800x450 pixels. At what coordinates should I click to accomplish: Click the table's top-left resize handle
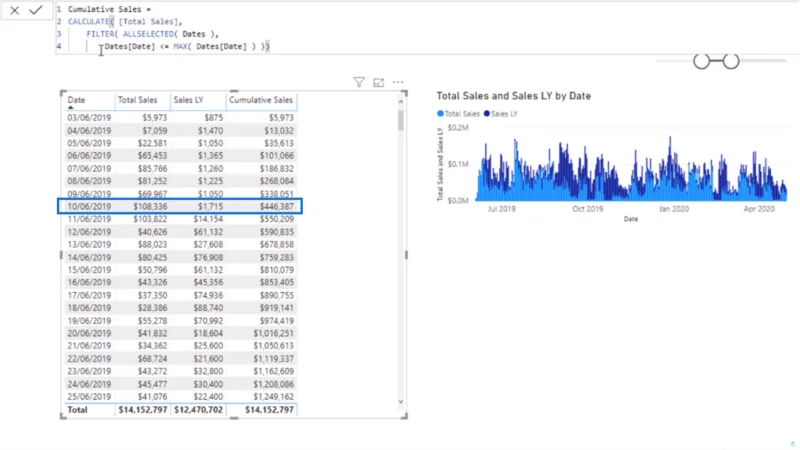point(63,93)
